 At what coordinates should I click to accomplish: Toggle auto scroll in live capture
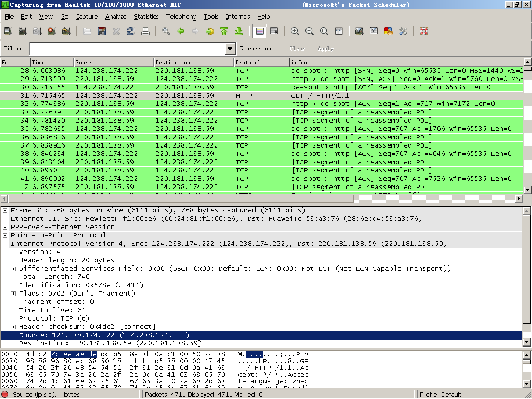pyautogui.click(x=274, y=31)
